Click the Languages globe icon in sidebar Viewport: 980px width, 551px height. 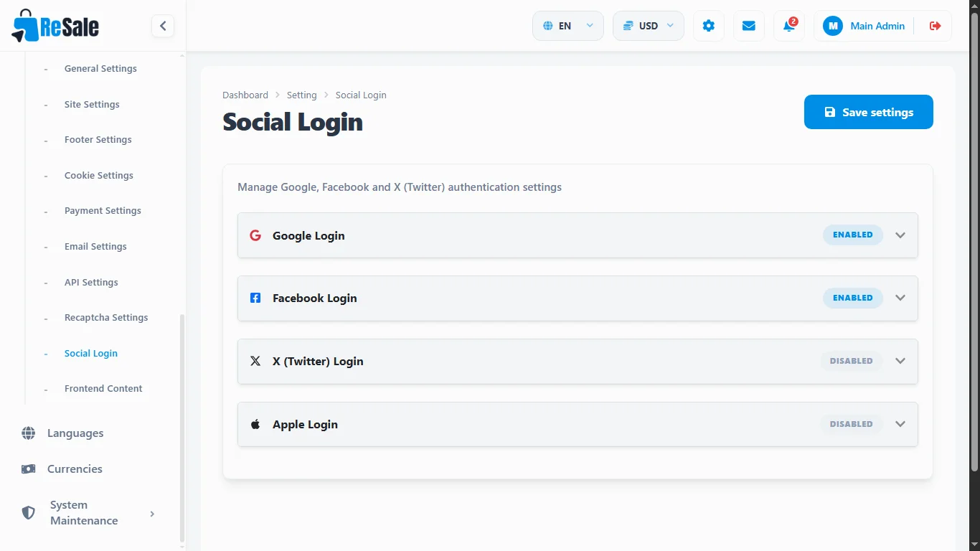tap(29, 433)
